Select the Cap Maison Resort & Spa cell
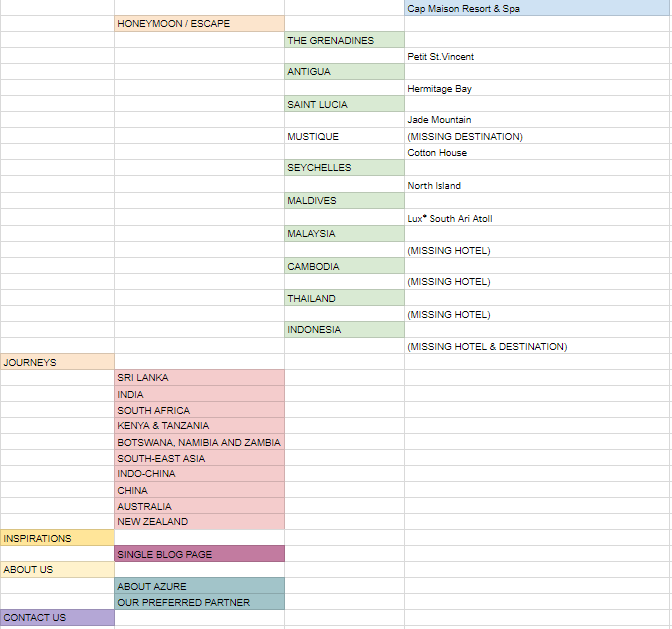Viewport: 672px width, 629px height. 538,8
